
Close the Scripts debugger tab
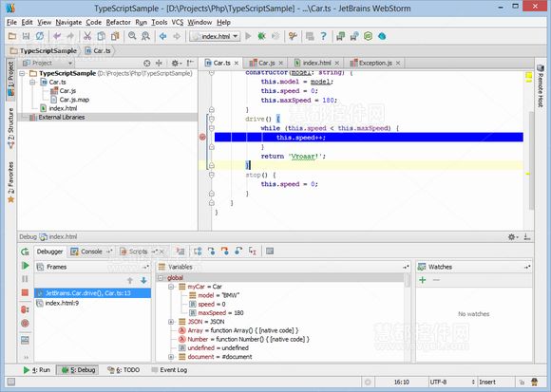161,252
